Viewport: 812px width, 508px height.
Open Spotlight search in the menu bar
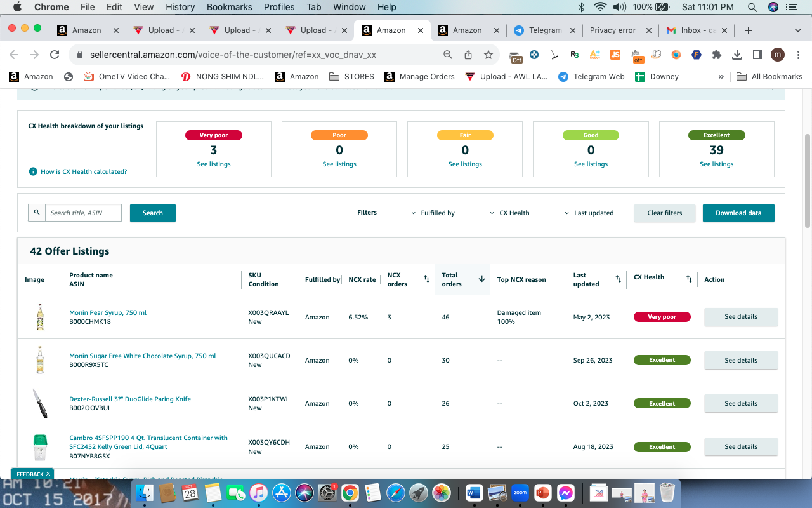click(752, 7)
